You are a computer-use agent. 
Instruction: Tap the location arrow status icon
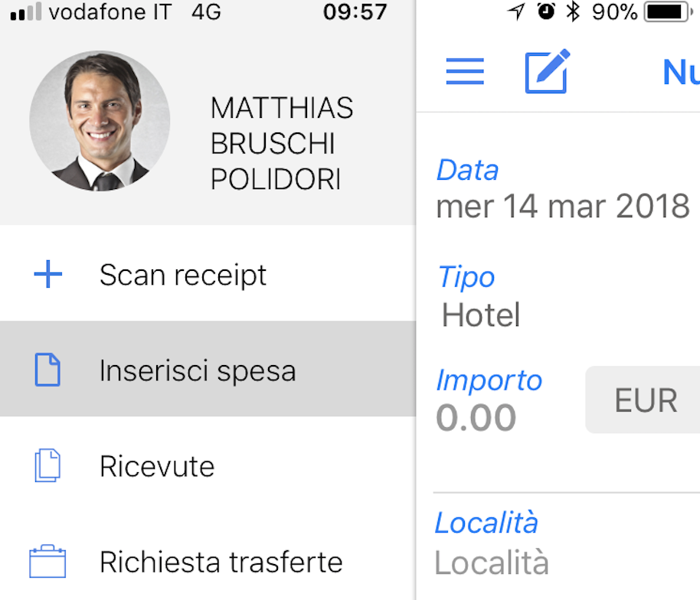point(517,12)
